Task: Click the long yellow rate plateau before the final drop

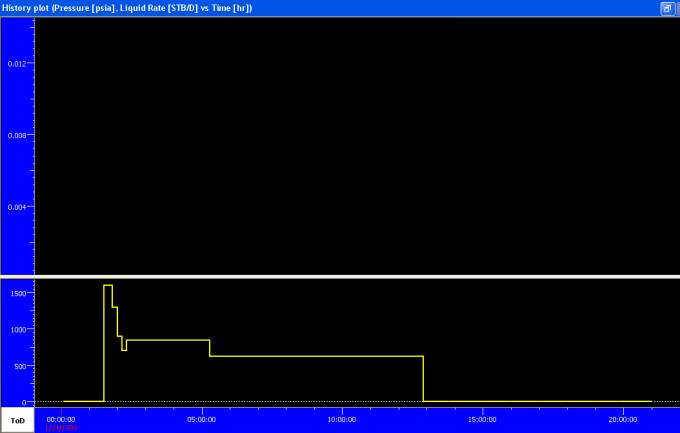Action: (320, 356)
